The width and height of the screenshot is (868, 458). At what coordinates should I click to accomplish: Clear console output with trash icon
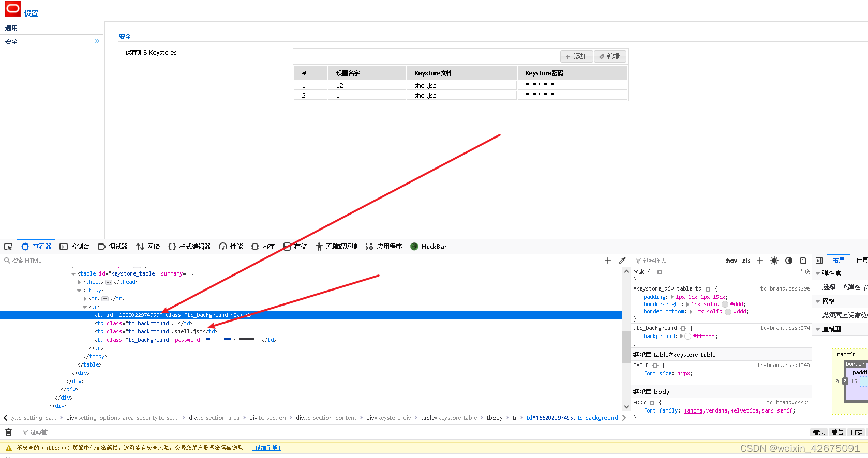pyautogui.click(x=8, y=432)
